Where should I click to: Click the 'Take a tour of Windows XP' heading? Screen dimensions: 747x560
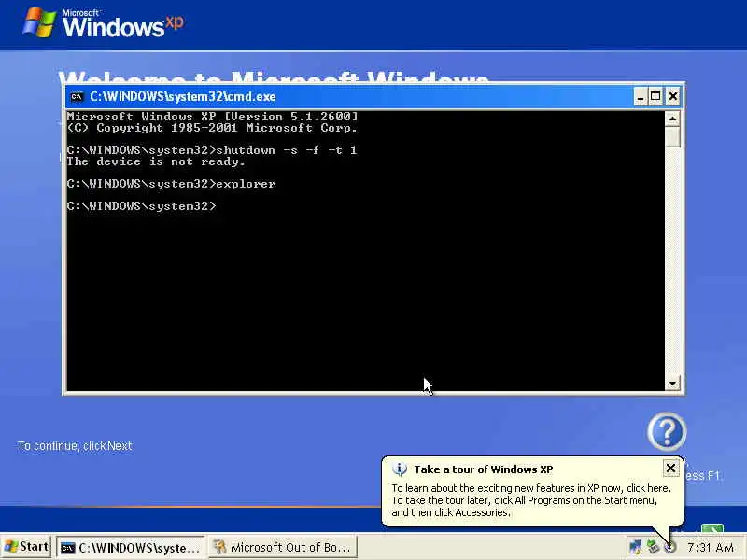pyautogui.click(x=484, y=469)
